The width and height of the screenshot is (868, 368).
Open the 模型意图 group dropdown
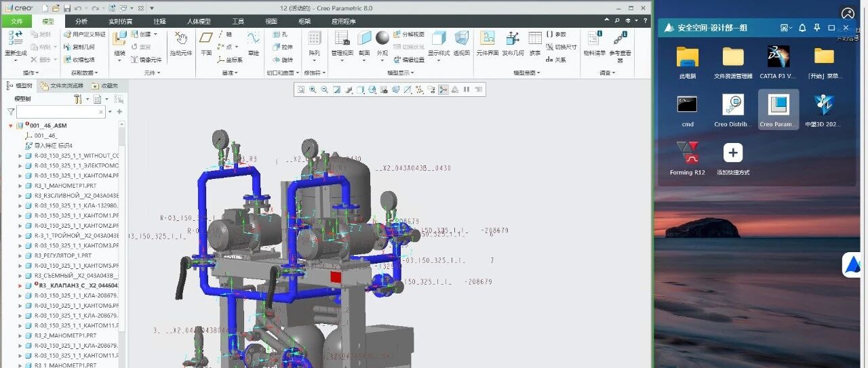click(527, 73)
